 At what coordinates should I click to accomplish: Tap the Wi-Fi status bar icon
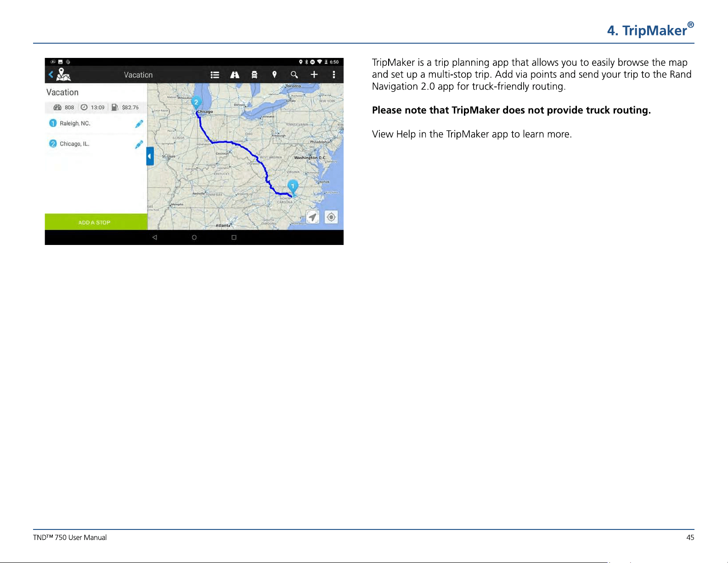tap(320, 62)
